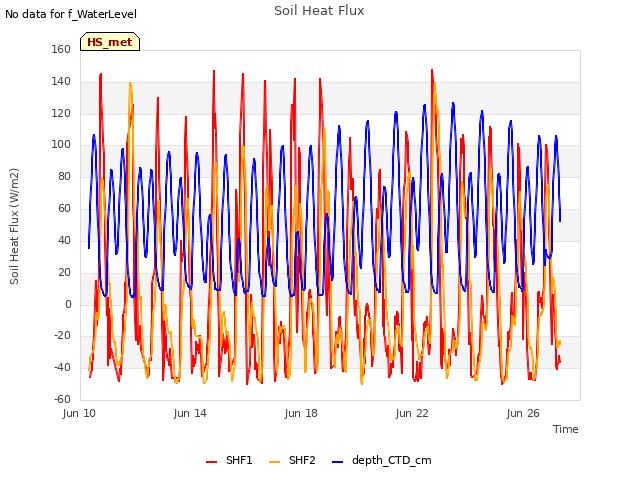
Task: Click the blue depth_CTD_cm legend swatch
Action: [x=338, y=462]
